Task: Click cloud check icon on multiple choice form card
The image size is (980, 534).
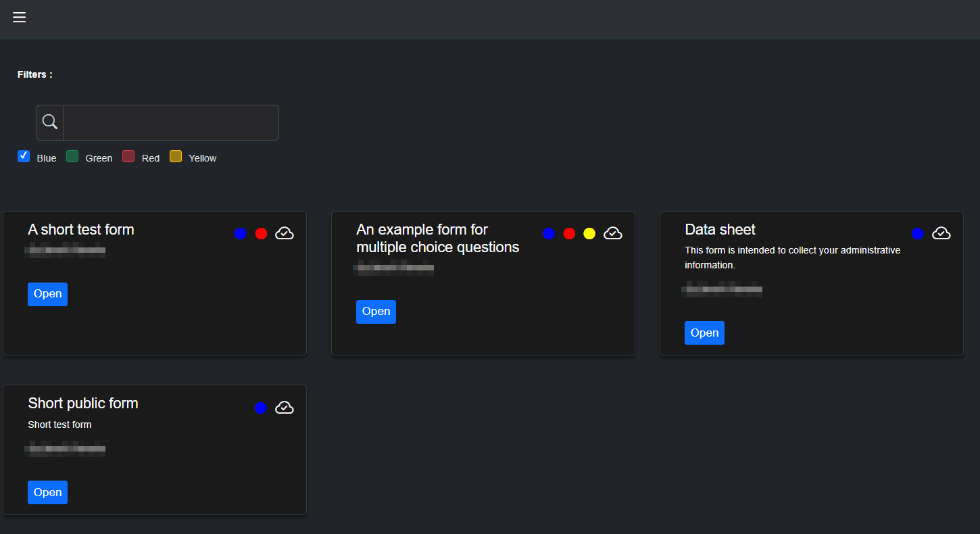Action: tap(613, 233)
